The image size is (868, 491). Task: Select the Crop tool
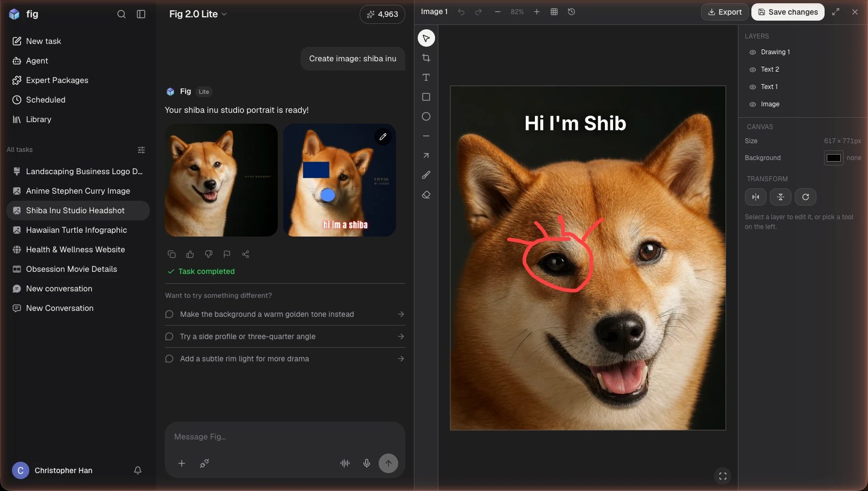coord(426,58)
